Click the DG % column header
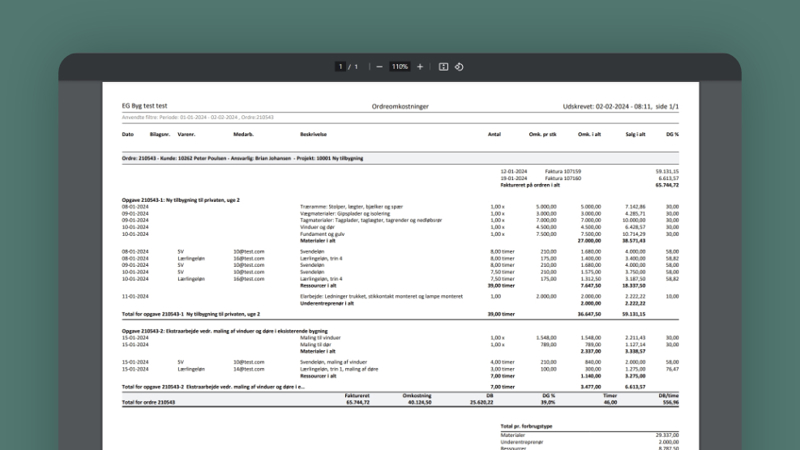This screenshot has width=800, height=450. pyautogui.click(x=672, y=133)
